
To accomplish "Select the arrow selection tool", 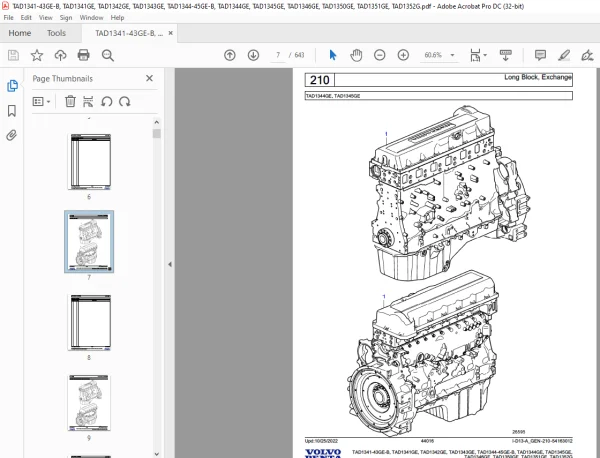I will (x=333, y=55).
